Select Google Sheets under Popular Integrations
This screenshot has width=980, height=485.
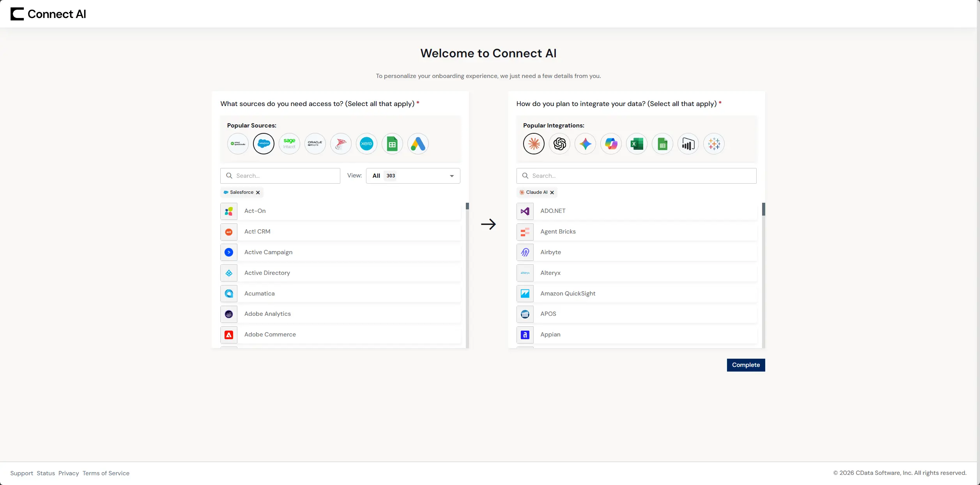[662, 144]
